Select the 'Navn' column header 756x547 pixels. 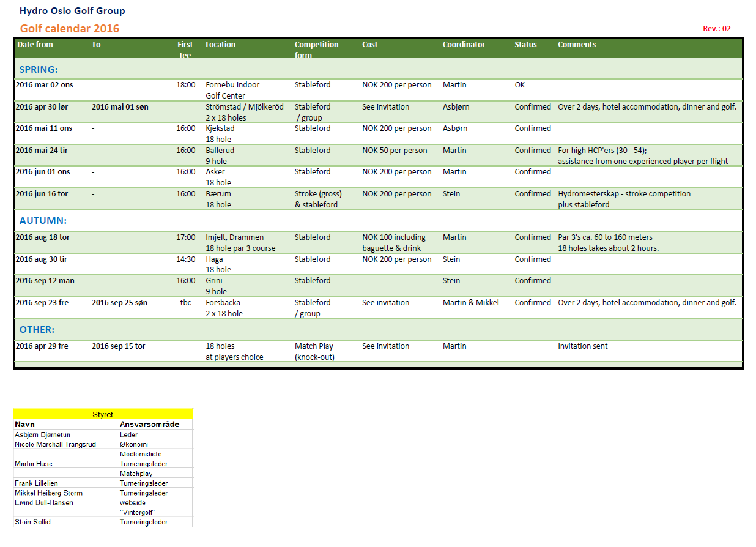click(24, 424)
